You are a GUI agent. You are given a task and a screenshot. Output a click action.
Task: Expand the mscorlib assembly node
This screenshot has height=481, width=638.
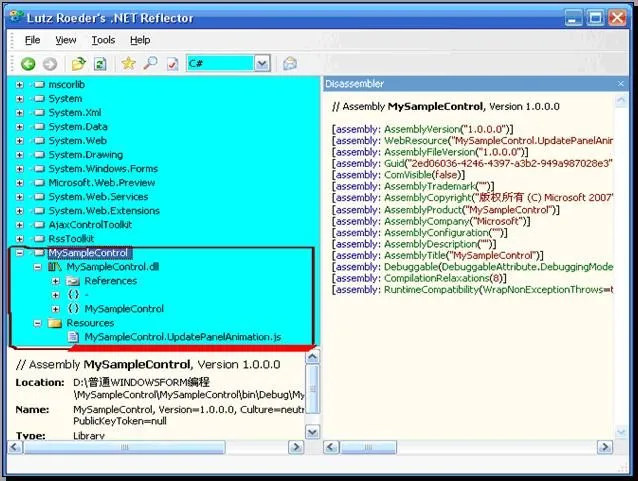click(19, 85)
